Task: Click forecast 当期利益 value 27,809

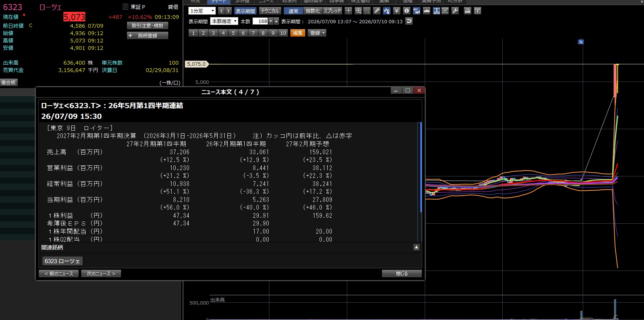Action: (x=322, y=200)
